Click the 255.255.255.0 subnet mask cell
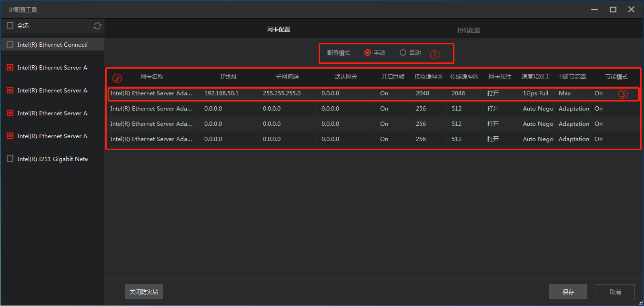The image size is (644, 306). 282,93
